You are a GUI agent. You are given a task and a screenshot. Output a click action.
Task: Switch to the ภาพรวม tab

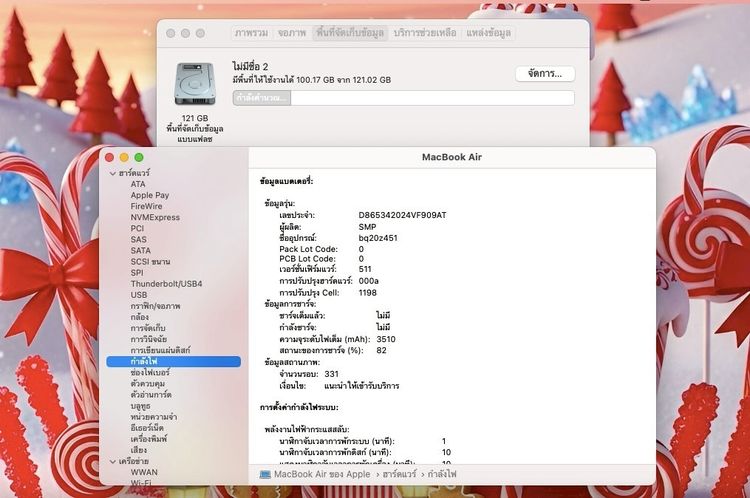click(x=251, y=33)
